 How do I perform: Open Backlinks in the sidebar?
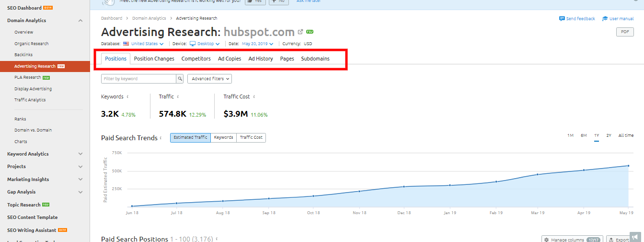(23, 55)
